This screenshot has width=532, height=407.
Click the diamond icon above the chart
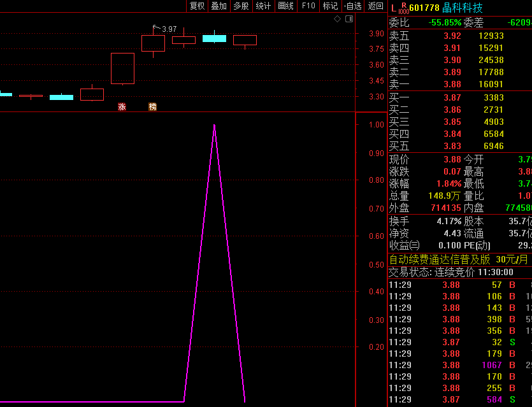tap(337, 19)
